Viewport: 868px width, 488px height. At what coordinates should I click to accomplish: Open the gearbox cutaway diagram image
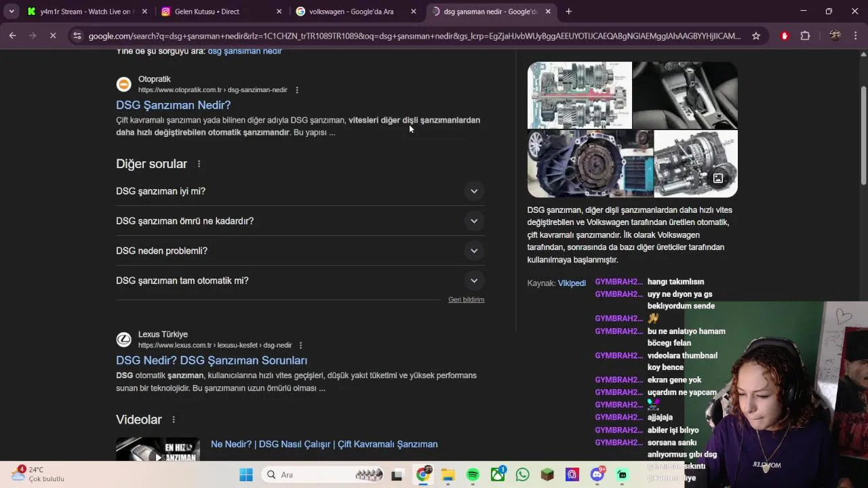(x=580, y=95)
